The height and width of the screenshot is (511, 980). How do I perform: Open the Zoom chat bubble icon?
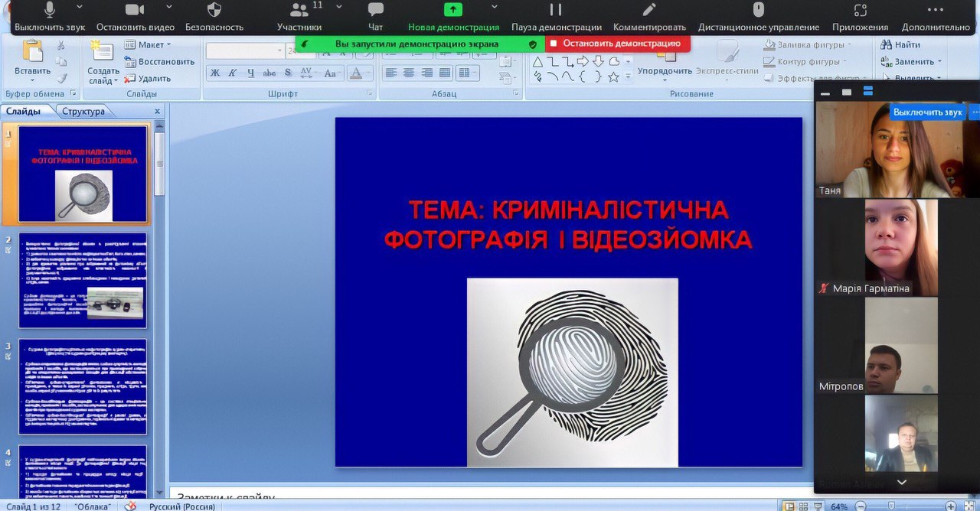click(x=375, y=10)
